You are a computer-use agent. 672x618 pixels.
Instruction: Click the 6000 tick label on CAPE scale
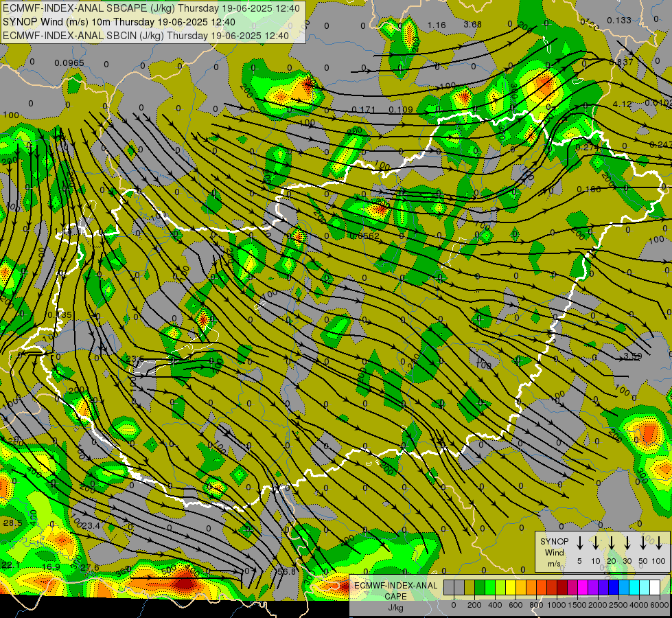coord(660,605)
